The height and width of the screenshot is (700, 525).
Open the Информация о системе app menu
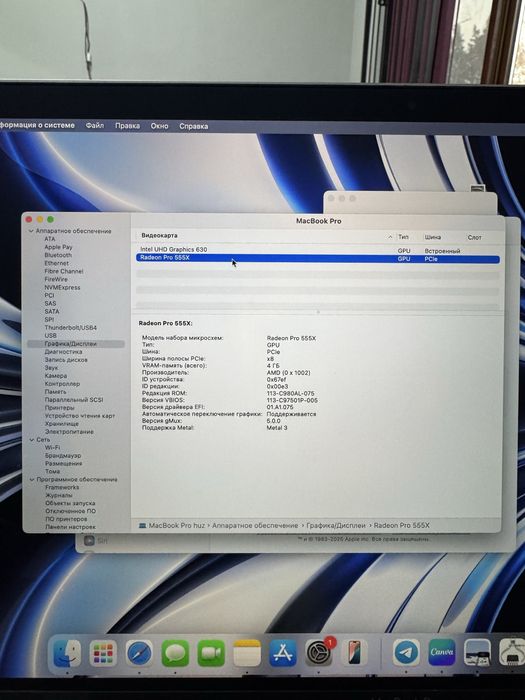[37, 125]
